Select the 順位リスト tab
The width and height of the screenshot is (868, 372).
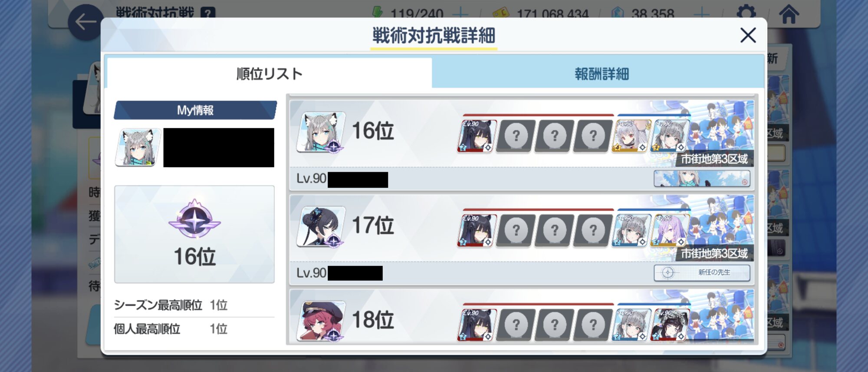pos(269,74)
